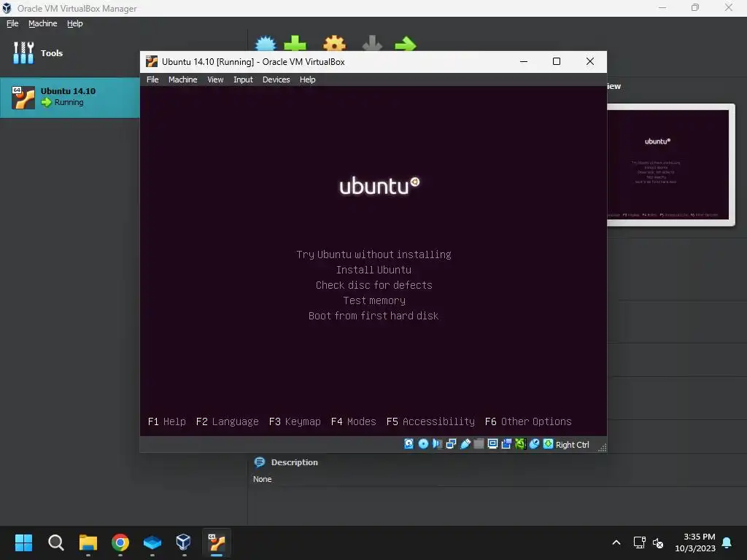Choose 'Check disc for defects' option
The height and width of the screenshot is (560, 747).
[373, 285]
